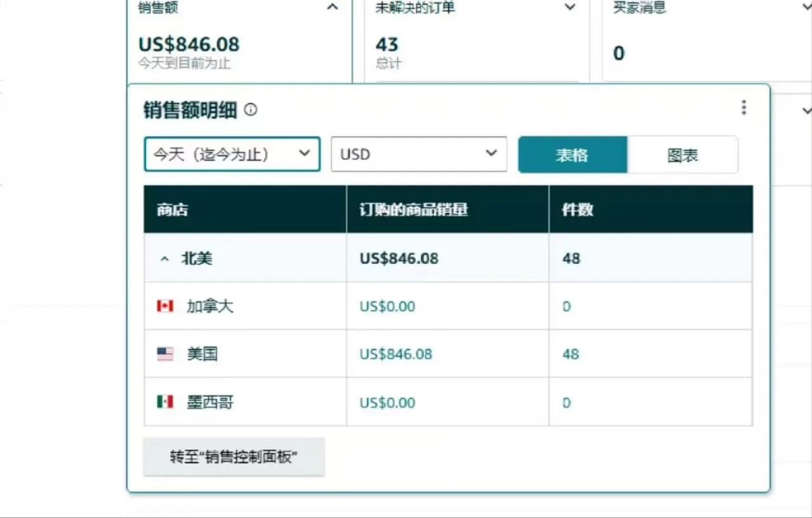Click the info icon next to 销售额明细
Image resolution: width=812 pixels, height=518 pixels.
pos(251,110)
